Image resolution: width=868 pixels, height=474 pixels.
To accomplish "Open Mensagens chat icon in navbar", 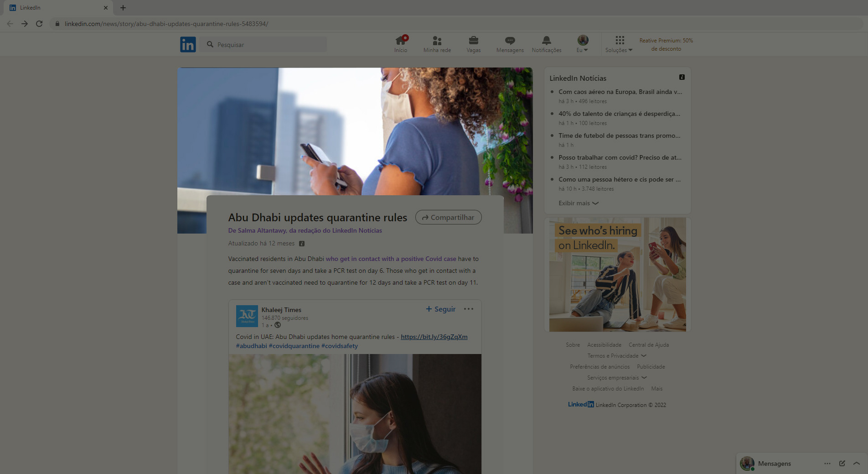I will [510, 44].
